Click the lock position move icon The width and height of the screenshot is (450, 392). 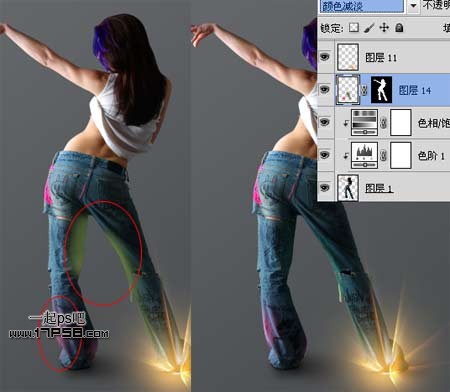(x=384, y=28)
